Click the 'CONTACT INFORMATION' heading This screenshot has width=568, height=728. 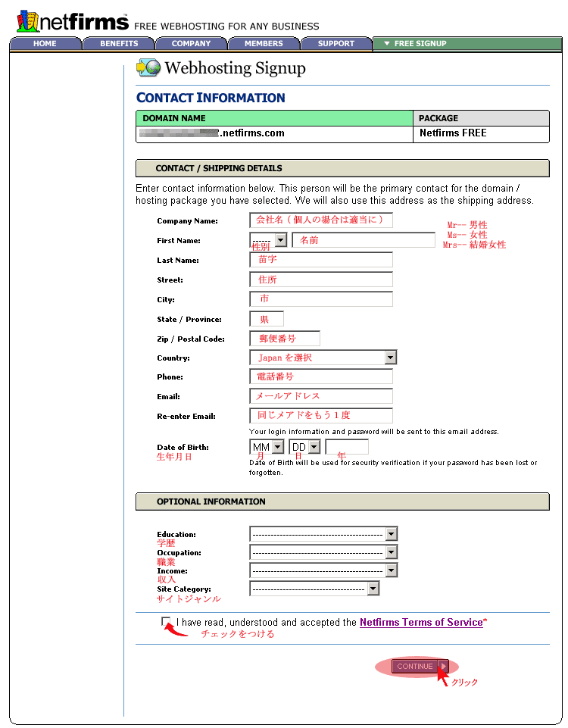pos(211,98)
